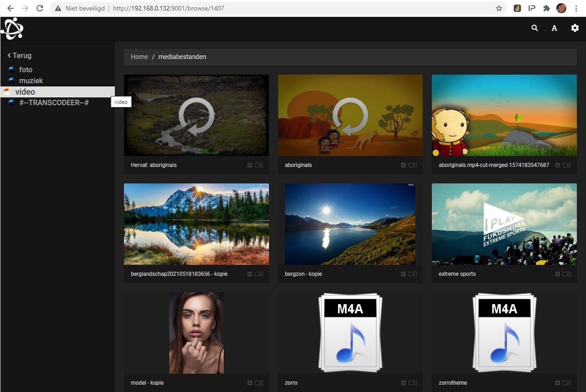Click the title "model - kopie"
Viewport: 586px width, 392px height.
(x=147, y=383)
